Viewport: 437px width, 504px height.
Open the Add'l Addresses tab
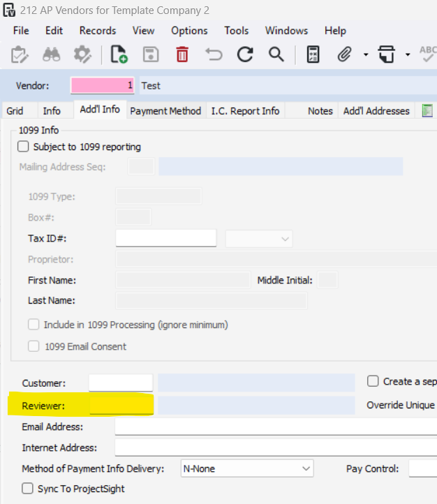(x=376, y=111)
